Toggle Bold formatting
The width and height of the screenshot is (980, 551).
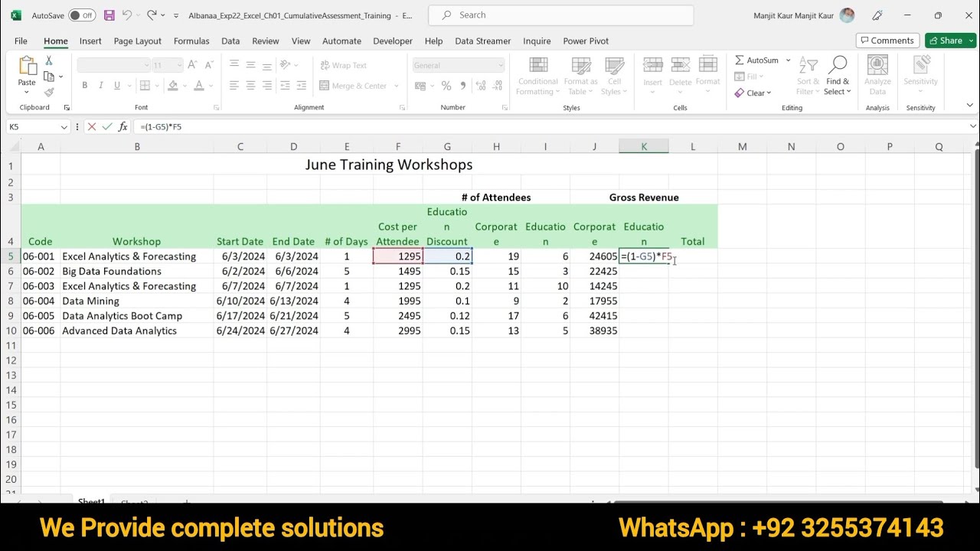click(84, 86)
